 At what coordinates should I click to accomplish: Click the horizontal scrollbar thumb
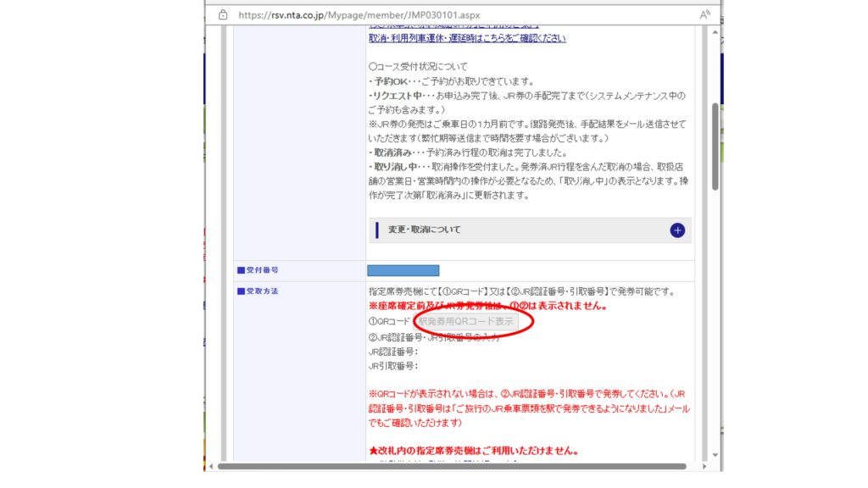pos(451,466)
